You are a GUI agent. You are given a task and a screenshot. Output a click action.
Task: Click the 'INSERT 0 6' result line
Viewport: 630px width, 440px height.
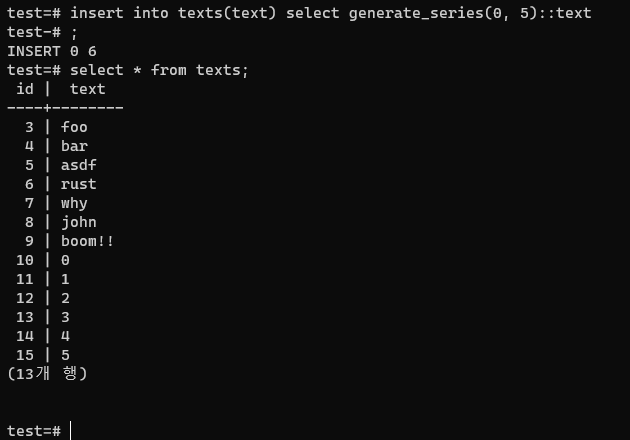click(52, 51)
